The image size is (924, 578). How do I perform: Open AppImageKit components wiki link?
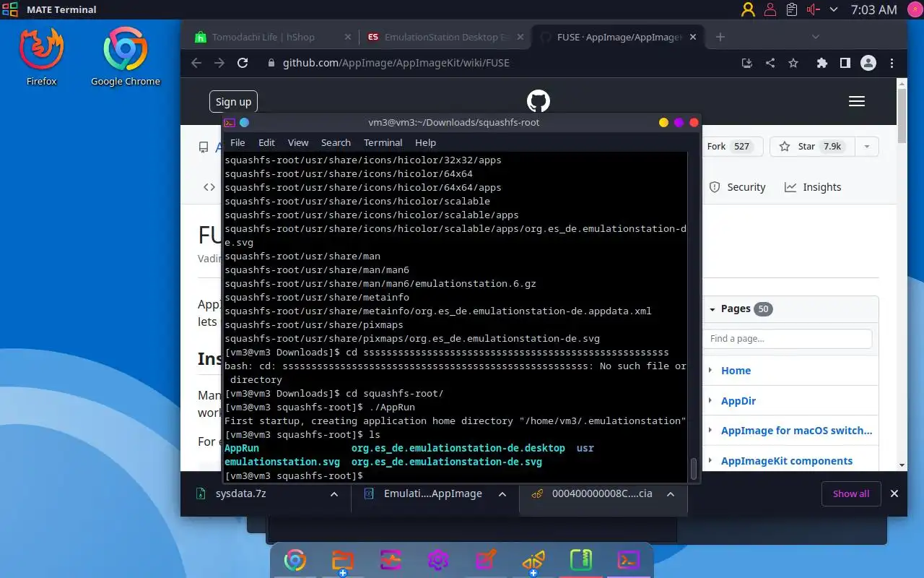[x=786, y=461]
